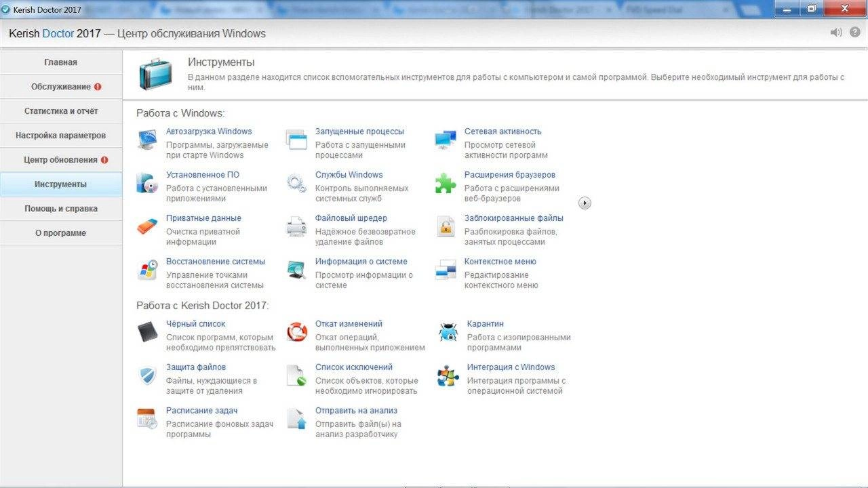Open the Откат изменений link
Viewport: 868px width, 488px height.
coord(349,324)
